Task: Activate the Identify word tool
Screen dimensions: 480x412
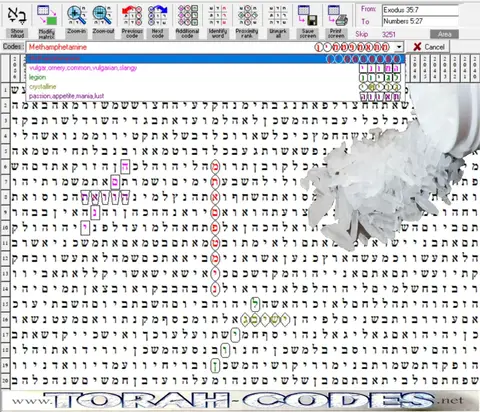Action: pyautogui.click(x=218, y=22)
